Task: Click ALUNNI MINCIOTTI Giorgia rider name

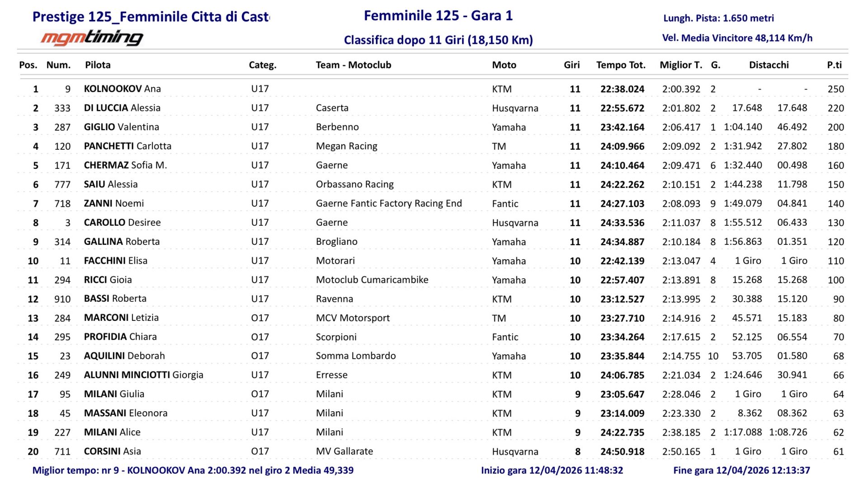Action: (143, 375)
